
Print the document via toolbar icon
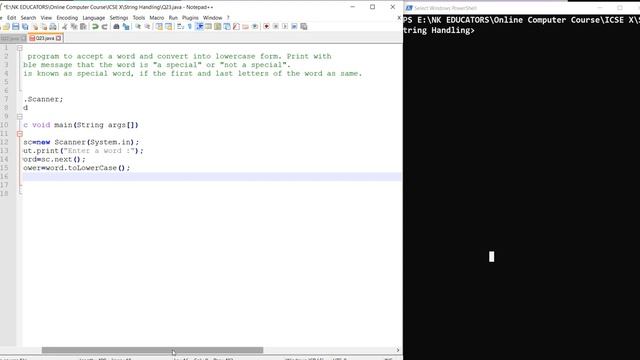53,27
